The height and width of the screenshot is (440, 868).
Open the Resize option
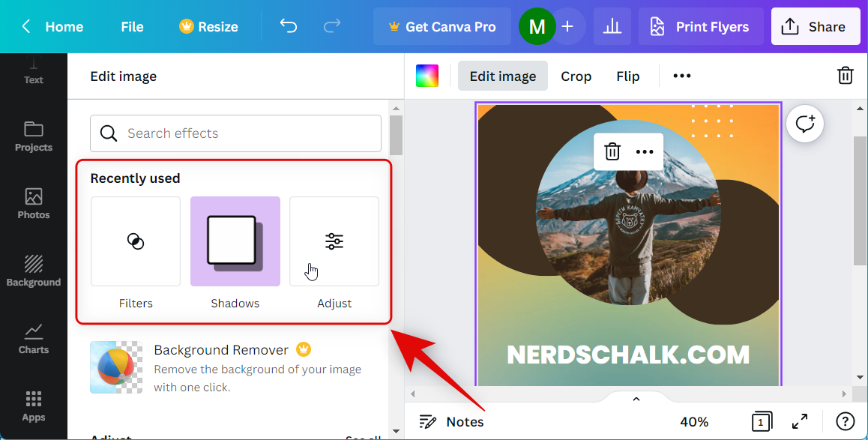click(x=208, y=26)
